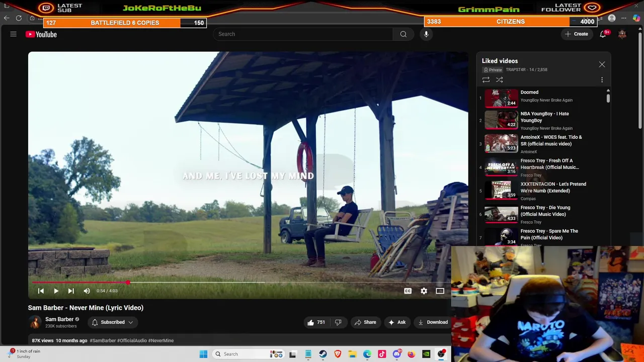This screenshot has height=362, width=644.
Task: Click the Ask button
Action: 397,322
